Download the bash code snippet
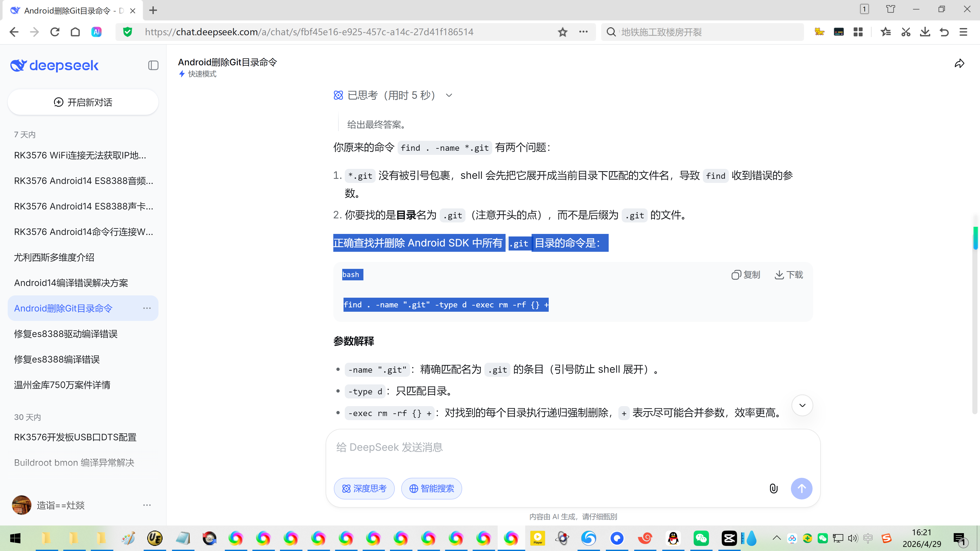The height and width of the screenshot is (551, 980). coord(789,274)
